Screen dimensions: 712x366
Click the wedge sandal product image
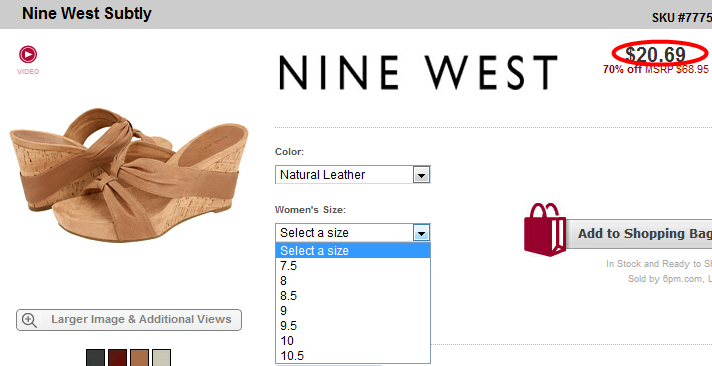pos(129,175)
